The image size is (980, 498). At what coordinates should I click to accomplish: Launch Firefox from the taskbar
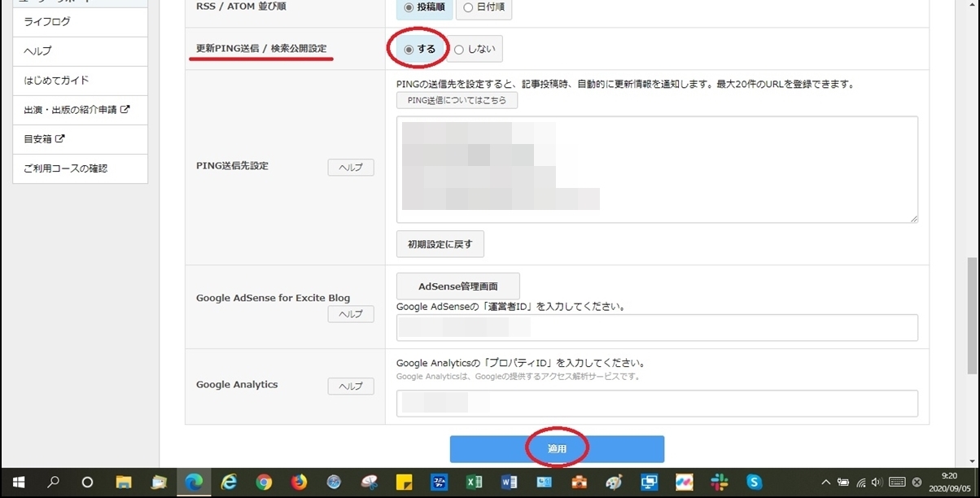[299, 482]
